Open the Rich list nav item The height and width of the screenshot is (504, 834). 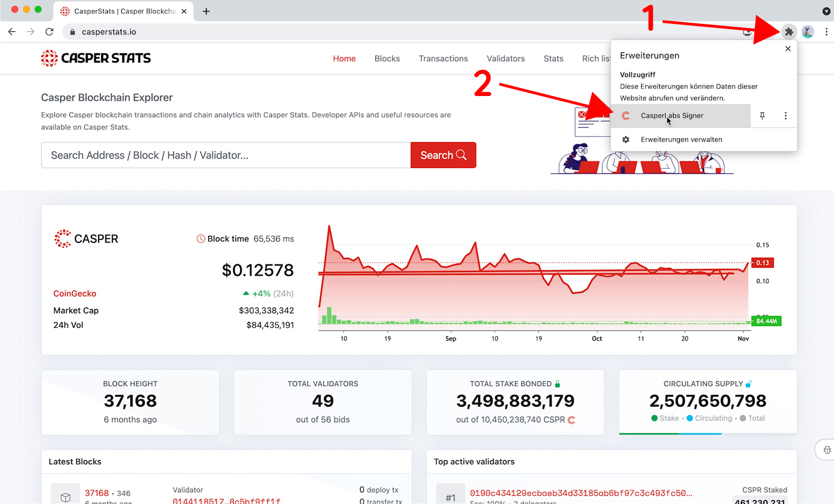596,58
